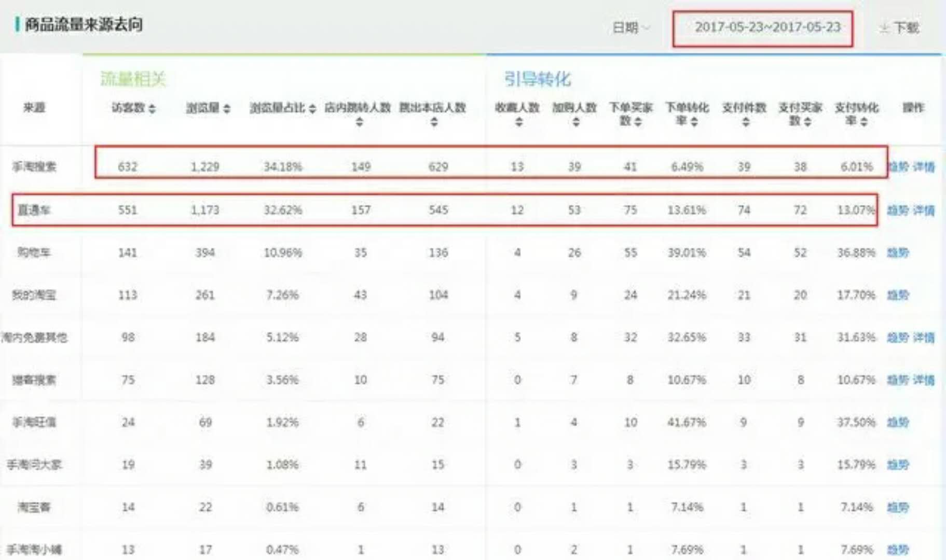The height and width of the screenshot is (560, 946).
Task: Click the sort arrows beside 浏览量占比
Action: coord(312,108)
